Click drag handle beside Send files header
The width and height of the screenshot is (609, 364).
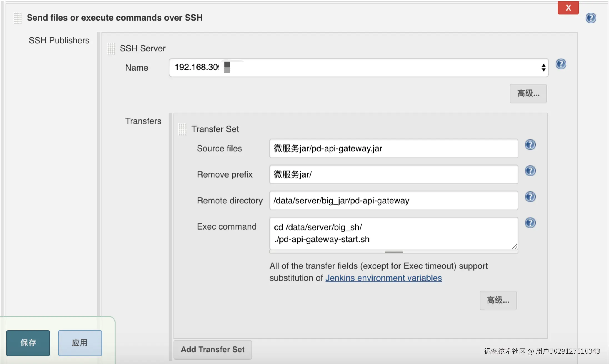18,18
